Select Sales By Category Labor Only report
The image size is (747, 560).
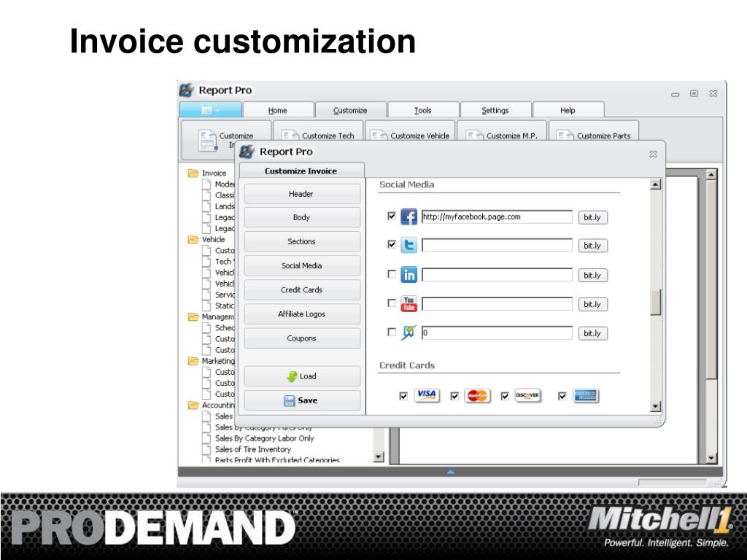coord(264,438)
